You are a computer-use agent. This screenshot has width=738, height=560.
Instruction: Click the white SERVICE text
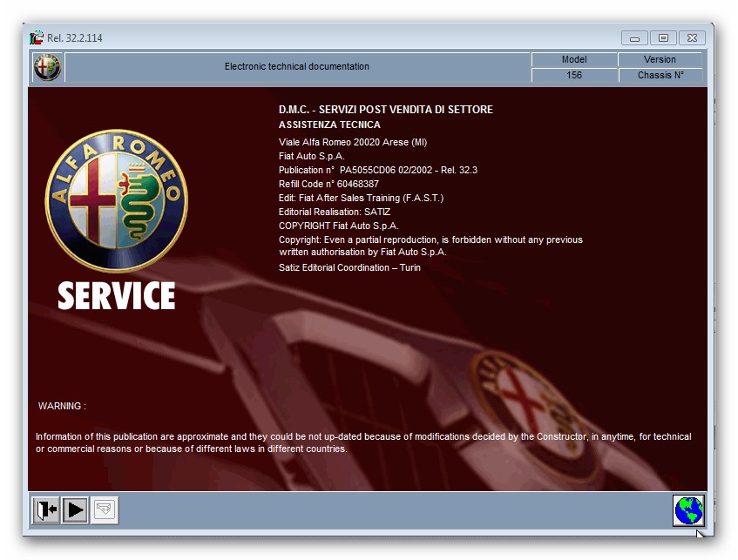click(x=116, y=296)
